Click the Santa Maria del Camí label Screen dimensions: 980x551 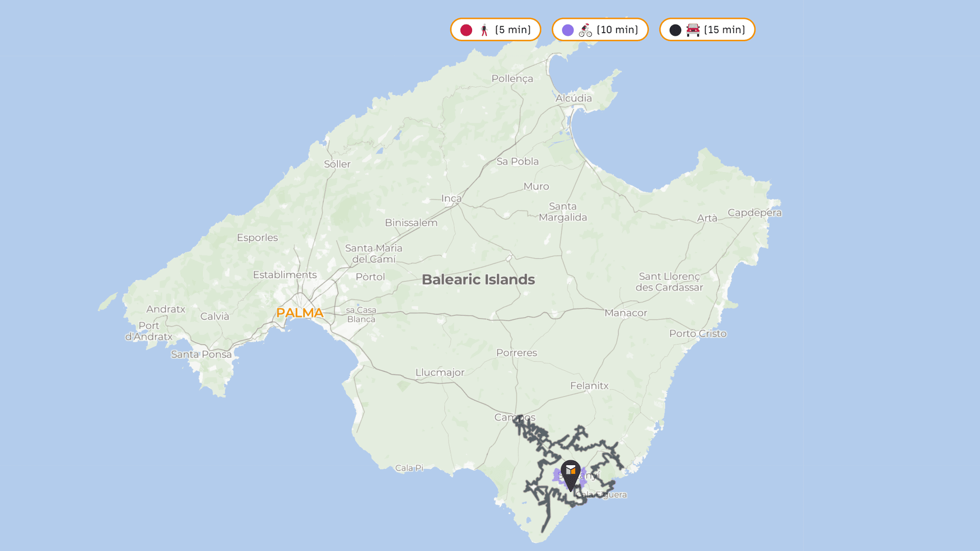click(x=374, y=254)
